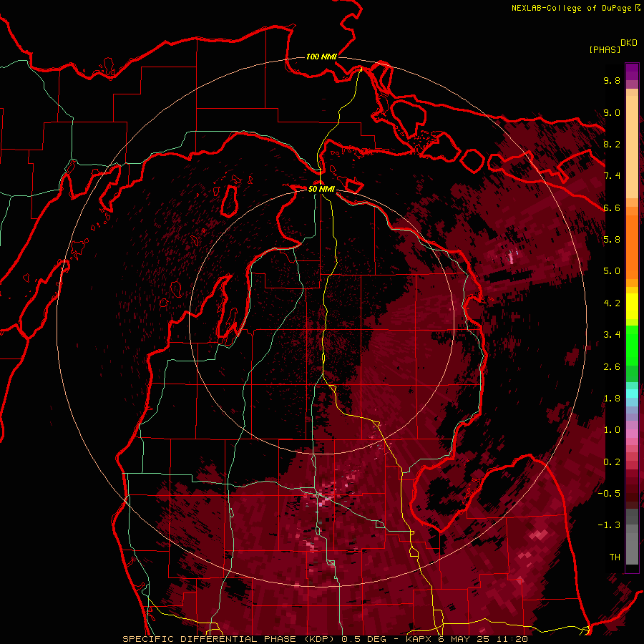Click the 5.8 value on the scale
The width and height of the screenshot is (644, 644).
(x=612, y=240)
